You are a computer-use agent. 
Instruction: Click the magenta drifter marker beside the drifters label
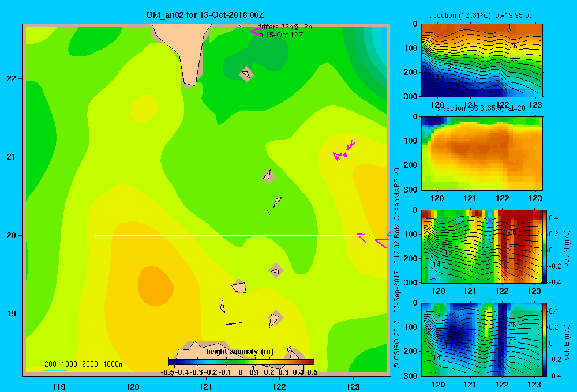coord(254,32)
